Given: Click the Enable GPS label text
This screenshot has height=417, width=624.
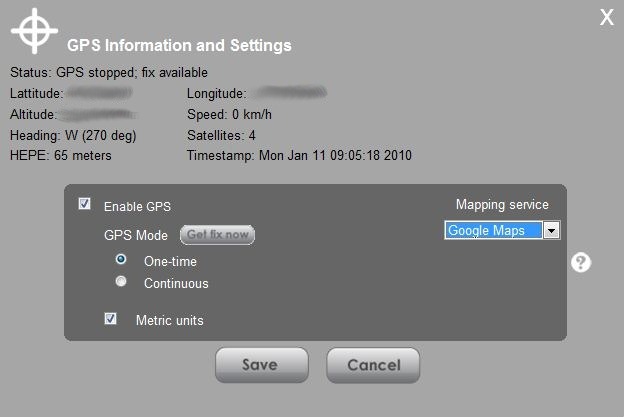Looking at the screenshot, I should pos(137,207).
